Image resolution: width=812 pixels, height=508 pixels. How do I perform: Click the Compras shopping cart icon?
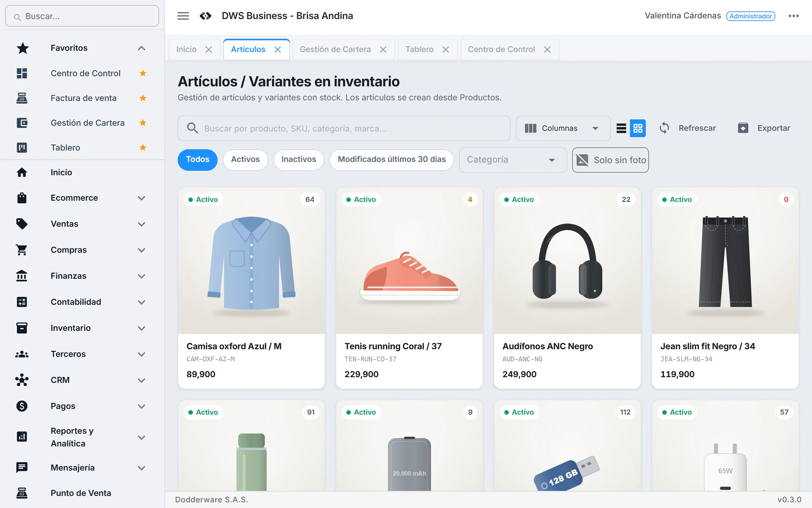point(22,250)
